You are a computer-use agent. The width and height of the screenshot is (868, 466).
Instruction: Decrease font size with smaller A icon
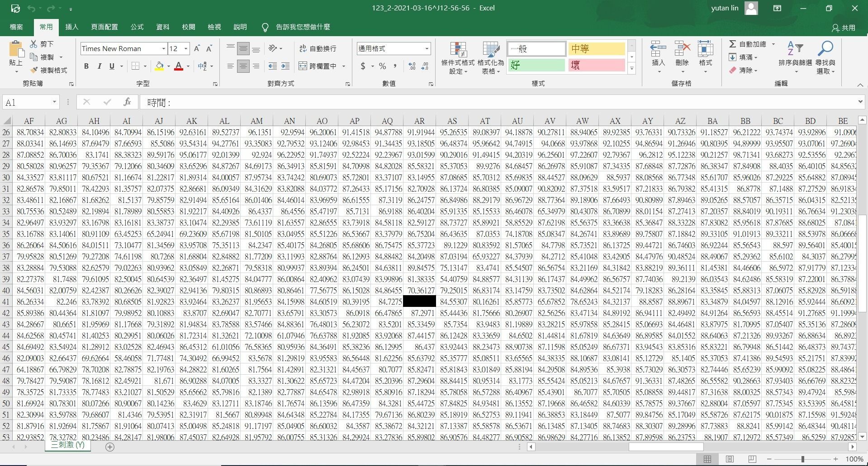coord(209,48)
